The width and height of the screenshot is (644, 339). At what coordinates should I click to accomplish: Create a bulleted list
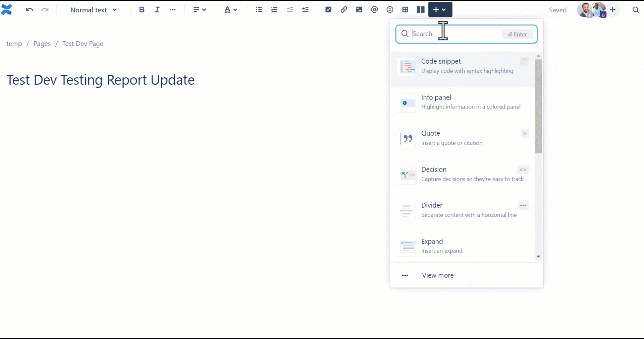(259, 10)
